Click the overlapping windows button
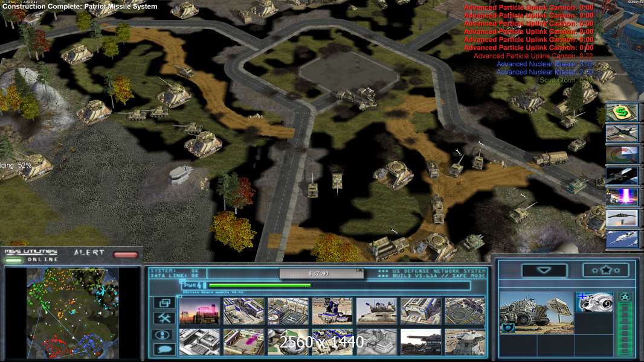 pyautogui.click(x=164, y=303)
